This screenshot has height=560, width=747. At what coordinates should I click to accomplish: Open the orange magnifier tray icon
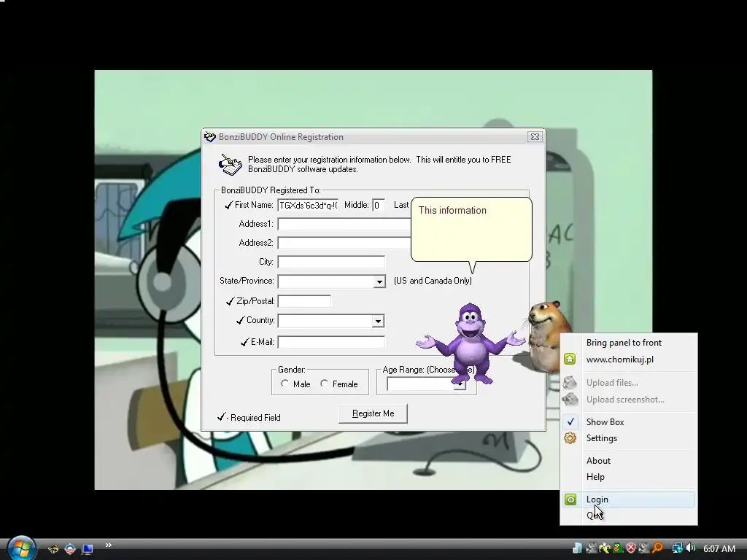point(657,548)
